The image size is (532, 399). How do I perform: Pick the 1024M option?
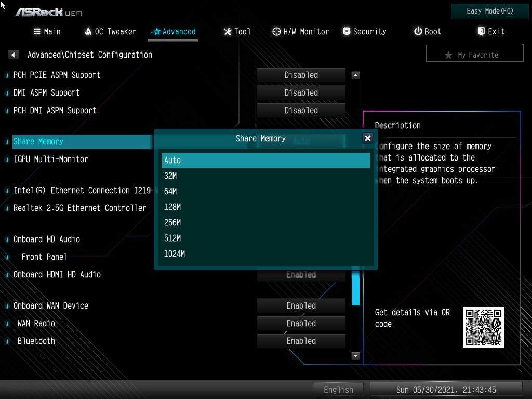(x=265, y=254)
